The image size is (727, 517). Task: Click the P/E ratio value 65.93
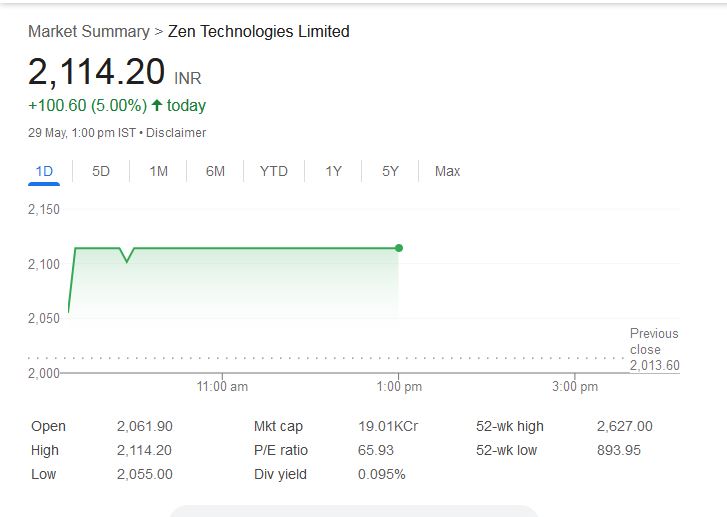tap(376, 450)
